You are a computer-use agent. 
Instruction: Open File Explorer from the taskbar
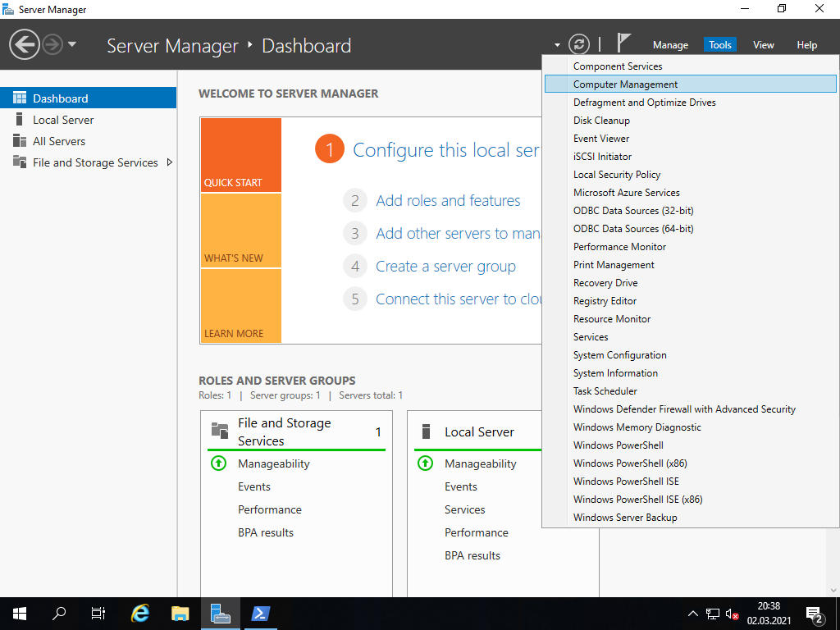(180, 613)
